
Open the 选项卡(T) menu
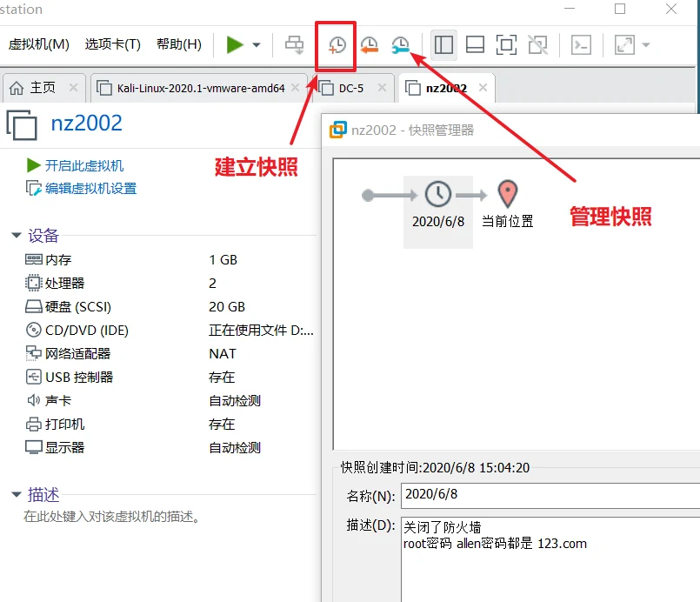[112, 44]
